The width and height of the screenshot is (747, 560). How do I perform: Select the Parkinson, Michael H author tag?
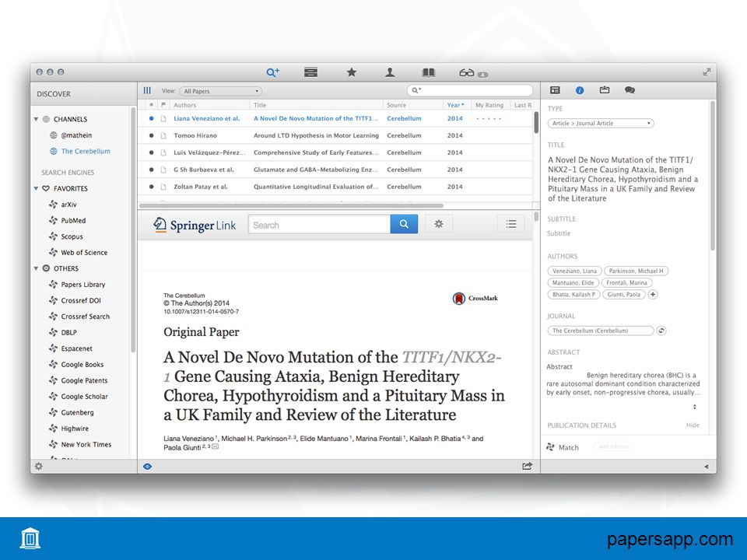click(x=636, y=271)
